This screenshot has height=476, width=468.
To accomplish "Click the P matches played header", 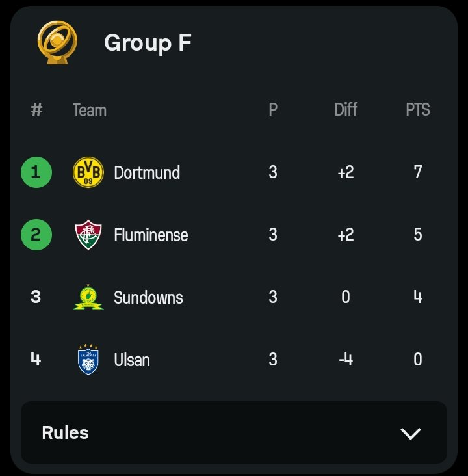I will [x=273, y=110].
